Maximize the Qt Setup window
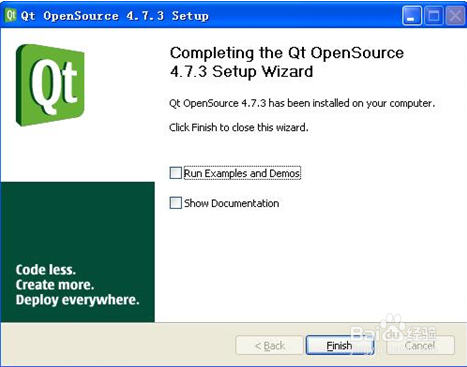Screen dimensions: 467x367 point(434,16)
